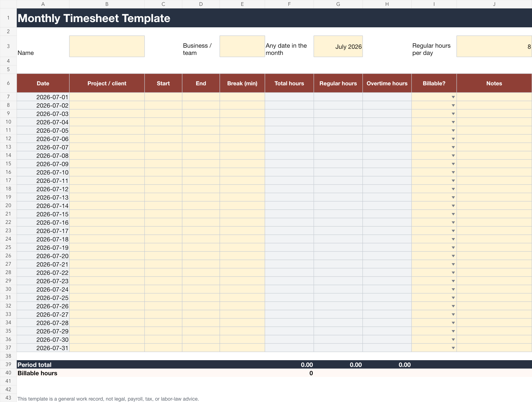Viewport: 532px width, 402px height.
Task: Select date cell 2026-07-02
Action: click(x=43, y=105)
